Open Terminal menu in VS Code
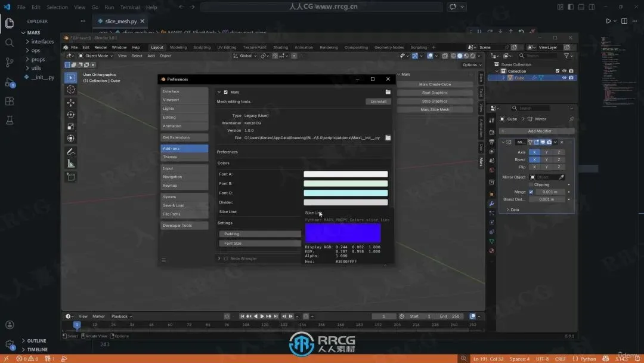This screenshot has height=363, width=644. 130,7
